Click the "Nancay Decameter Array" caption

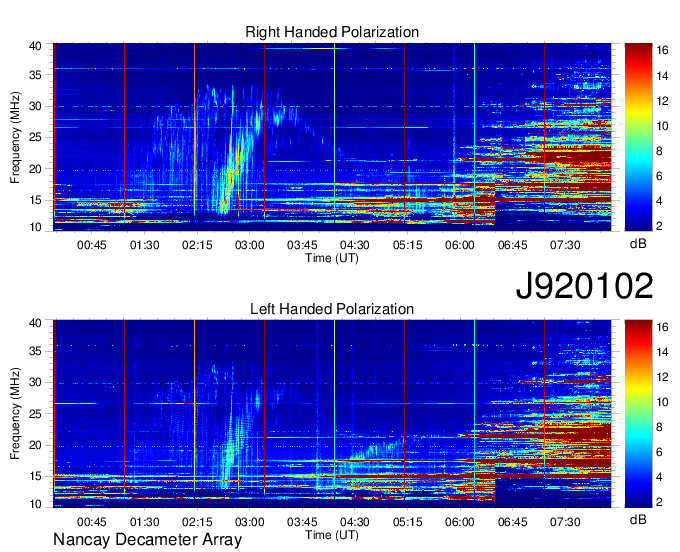click(x=147, y=539)
